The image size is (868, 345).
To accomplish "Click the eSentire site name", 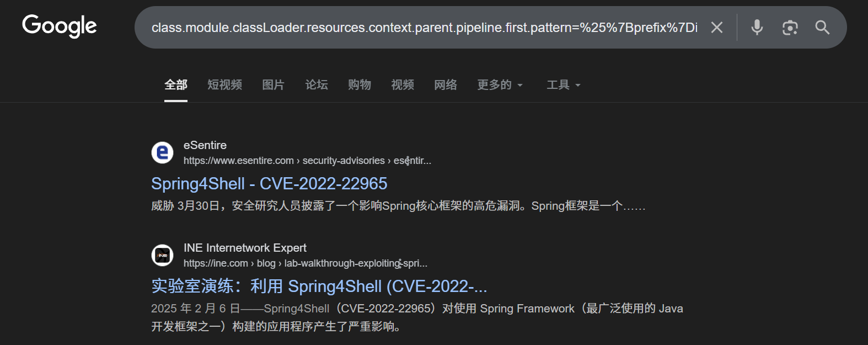I will (205, 145).
